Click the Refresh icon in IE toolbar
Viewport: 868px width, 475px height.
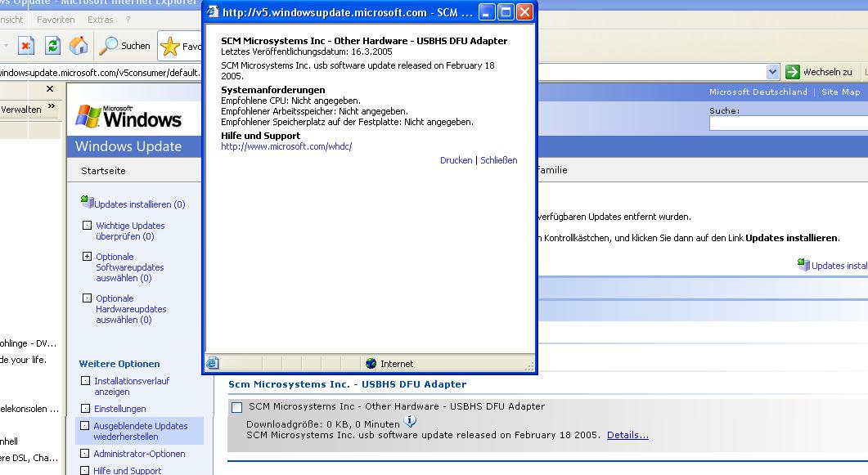(x=52, y=45)
